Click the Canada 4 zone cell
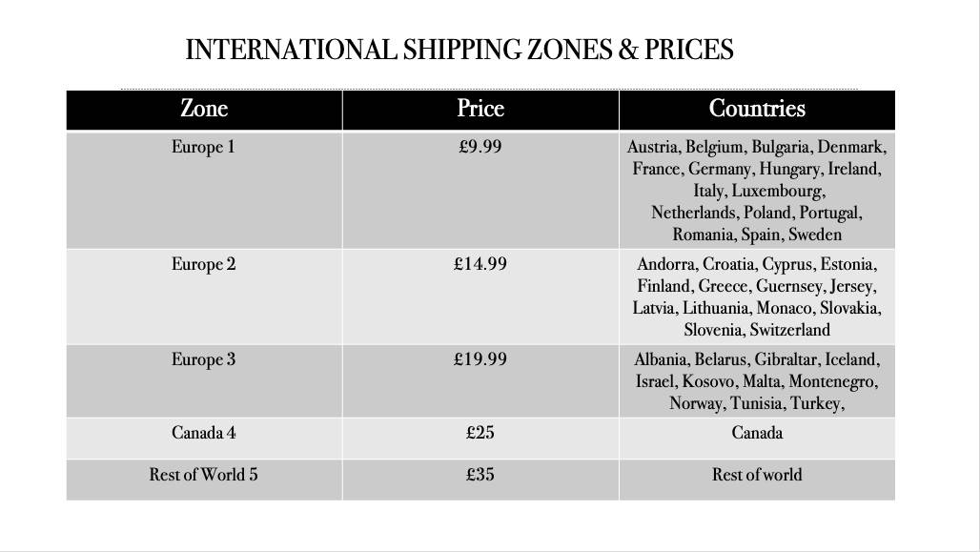 pyautogui.click(x=204, y=439)
